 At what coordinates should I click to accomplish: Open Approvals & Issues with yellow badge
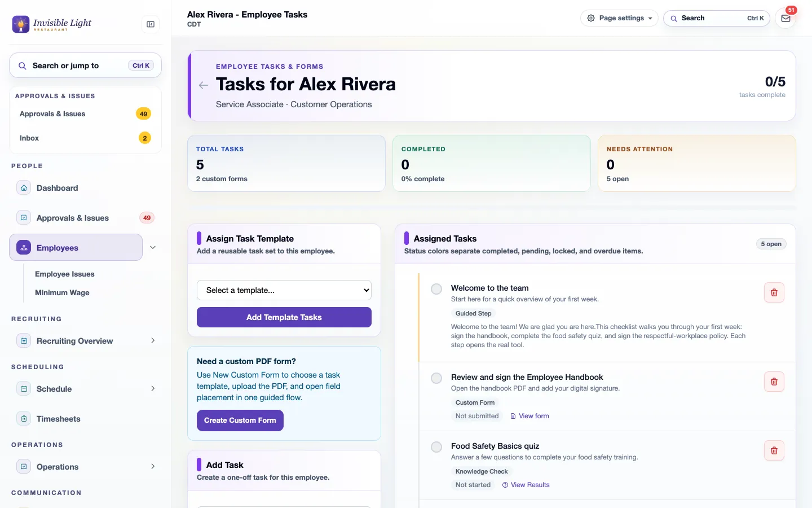click(x=86, y=113)
